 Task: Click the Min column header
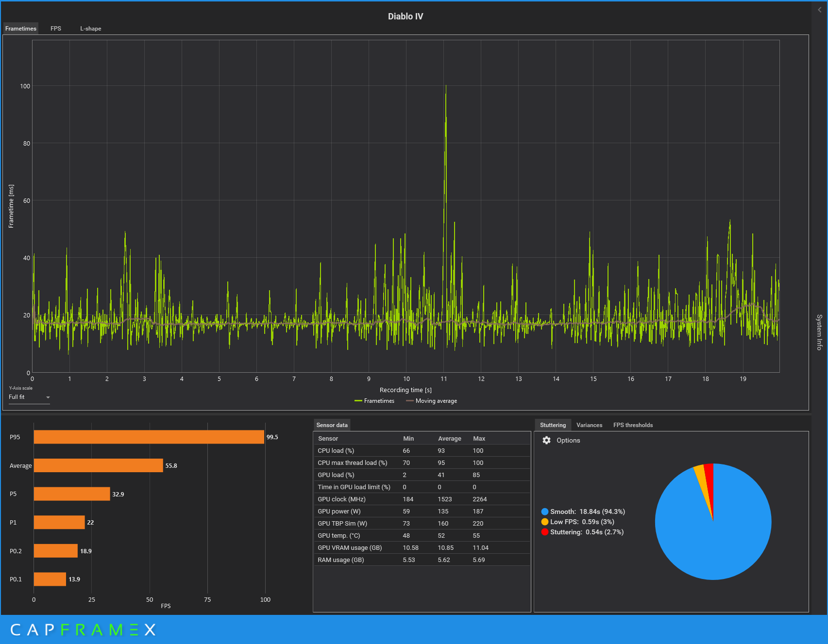click(x=408, y=438)
